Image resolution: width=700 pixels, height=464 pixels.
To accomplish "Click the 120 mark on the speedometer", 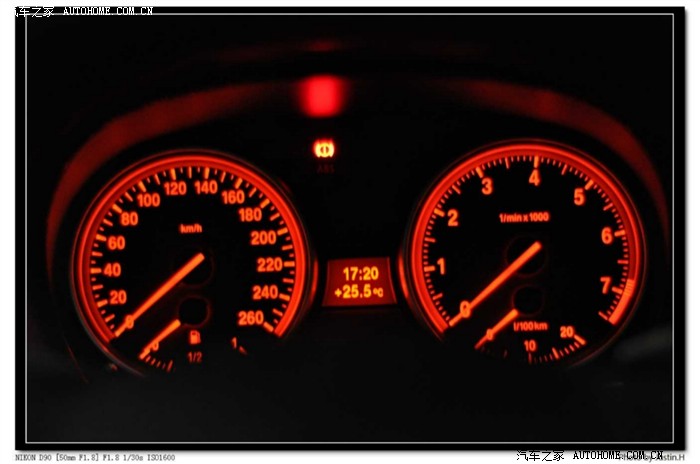I will [x=175, y=189].
